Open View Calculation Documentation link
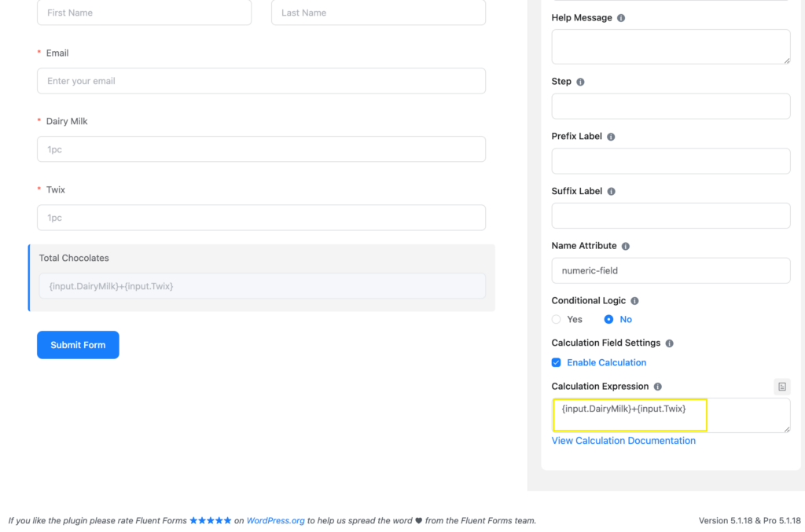The height and width of the screenshot is (532, 805). click(623, 441)
